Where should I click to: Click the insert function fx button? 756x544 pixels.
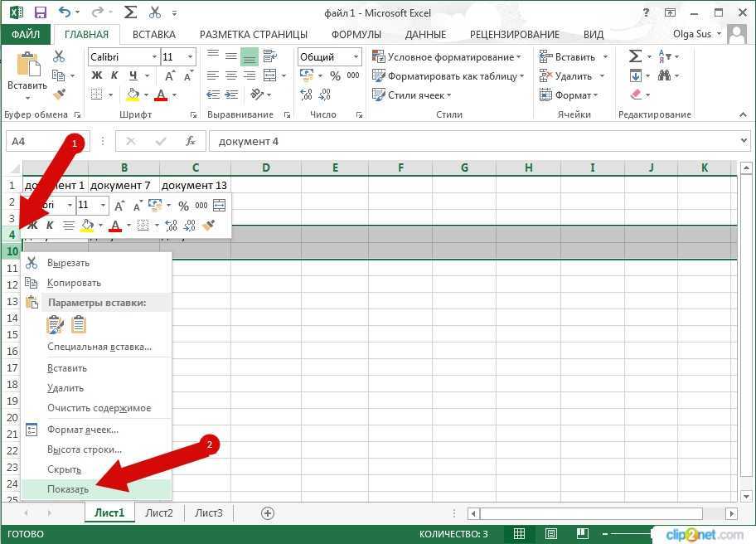[x=191, y=141]
